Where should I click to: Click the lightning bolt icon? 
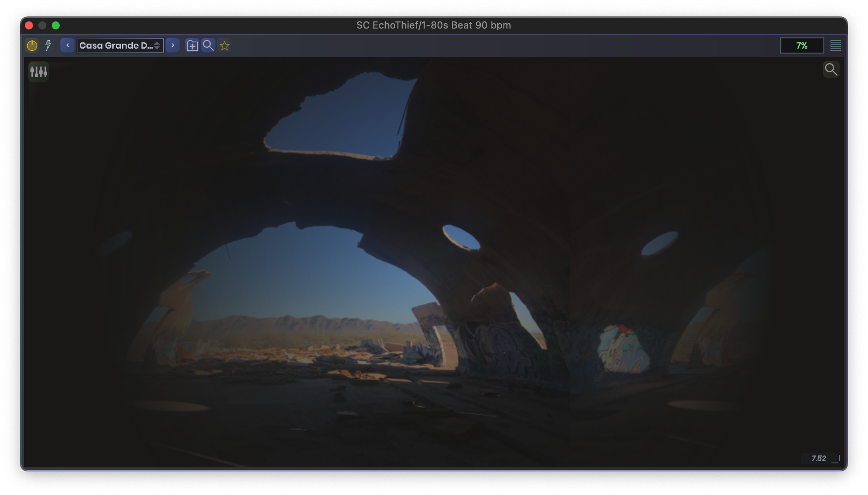click(x=48, y=45)
